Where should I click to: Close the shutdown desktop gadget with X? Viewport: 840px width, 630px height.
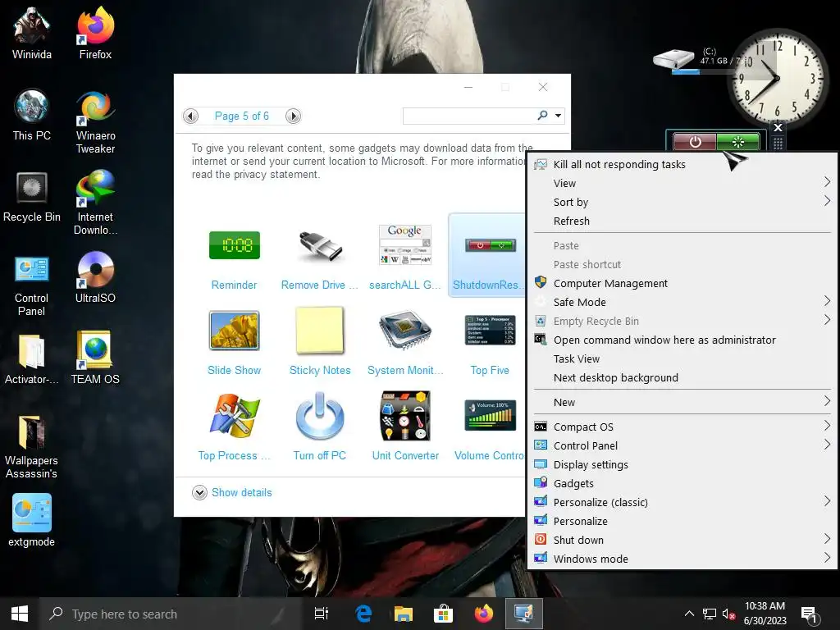[778, 127]
